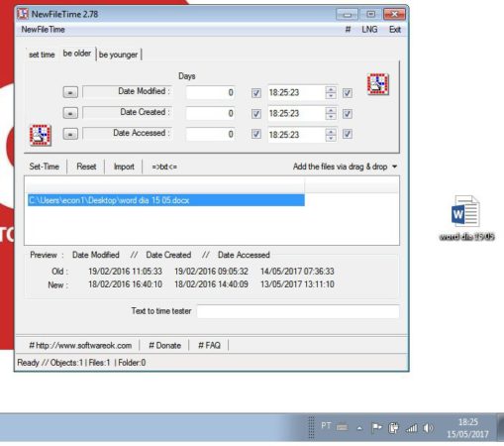This screenshot has width=504, height=446.
Task: Click the file list column header
Action: click(164, 185)
